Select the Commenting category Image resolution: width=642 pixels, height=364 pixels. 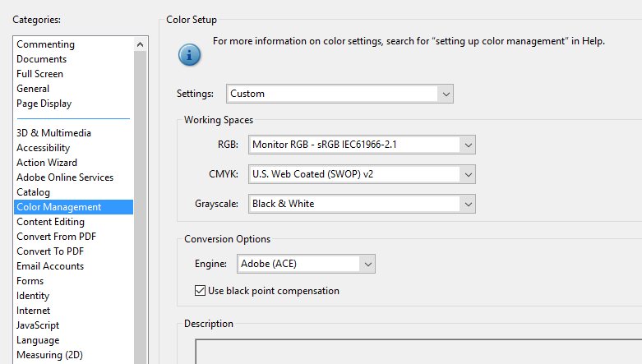pos(45,44)
